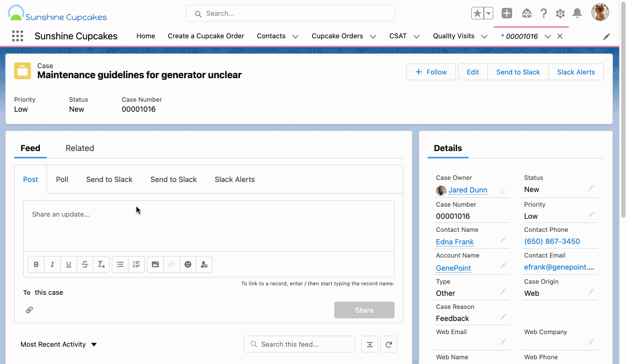Viewport: 626px width, 364px height.
Task: Click the Share an update text box
Action: click(x=209, y=226)
